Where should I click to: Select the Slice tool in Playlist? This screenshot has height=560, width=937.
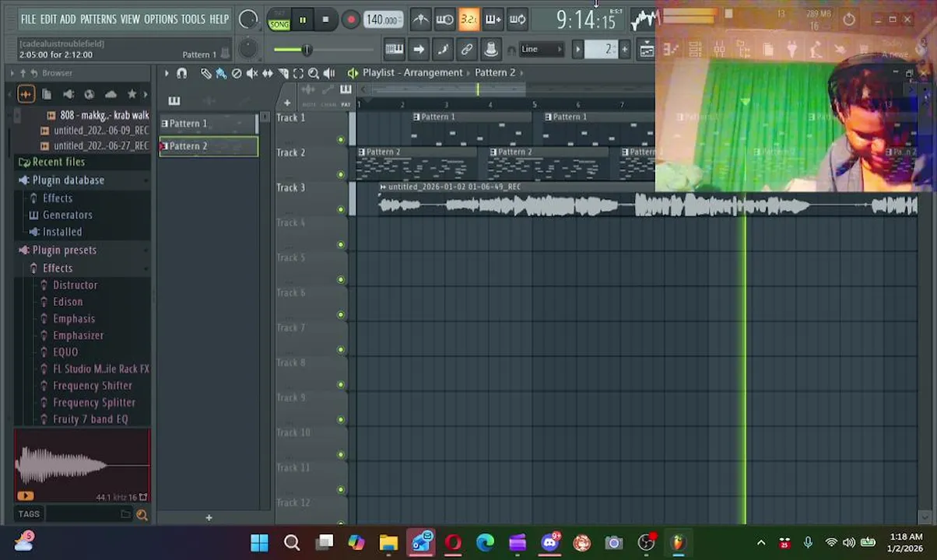coord(283,73)
